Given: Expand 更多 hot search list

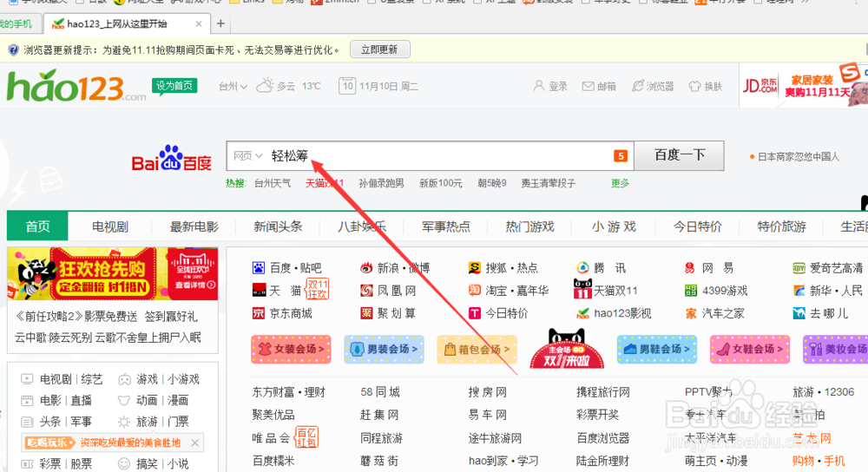Looking at the screenshot, I should tap(620, 183).
